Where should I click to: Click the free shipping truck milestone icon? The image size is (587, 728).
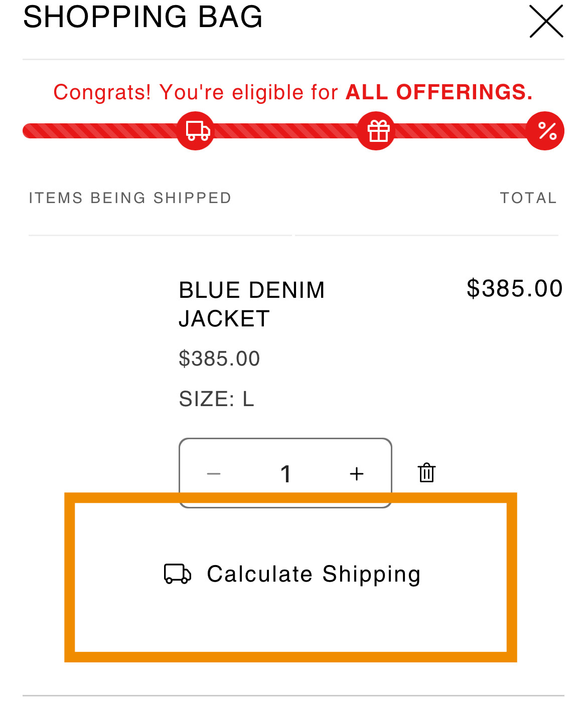(196, 131)
